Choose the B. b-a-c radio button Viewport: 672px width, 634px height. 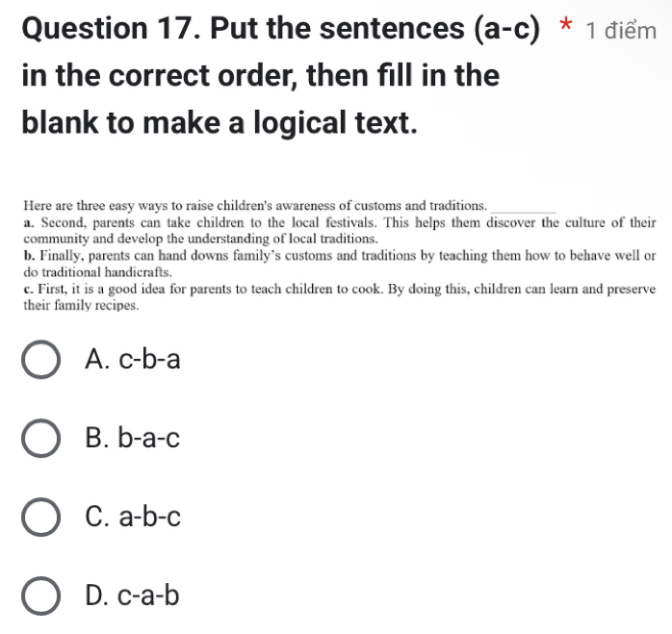(40, 439)
